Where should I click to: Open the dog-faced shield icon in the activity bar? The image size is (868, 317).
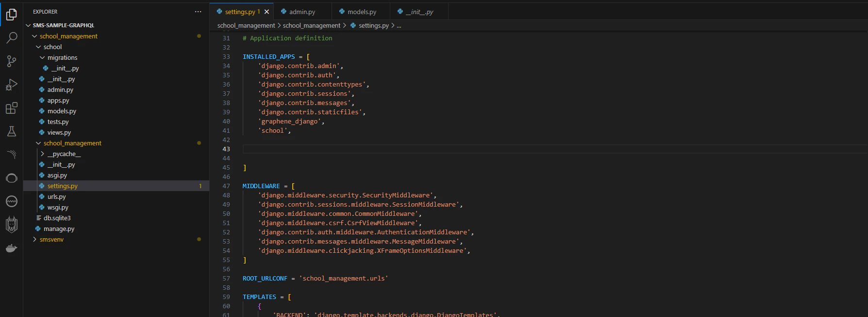pos(12,225)
